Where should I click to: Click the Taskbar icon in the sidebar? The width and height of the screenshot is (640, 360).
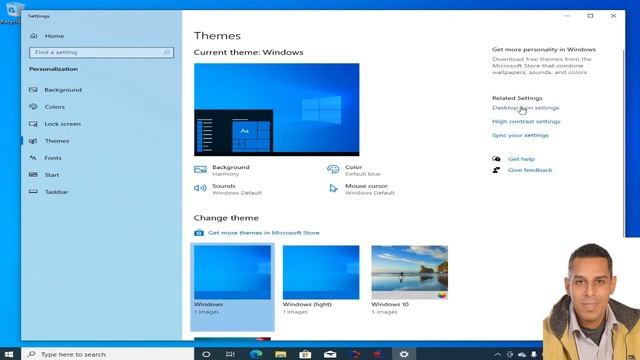point(33,192)
